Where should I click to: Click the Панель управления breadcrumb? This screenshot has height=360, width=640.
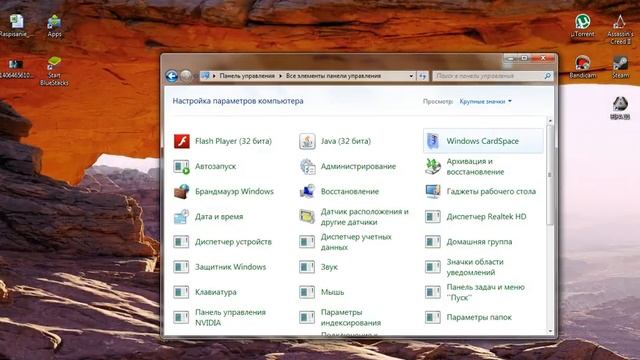pos(247,76)
